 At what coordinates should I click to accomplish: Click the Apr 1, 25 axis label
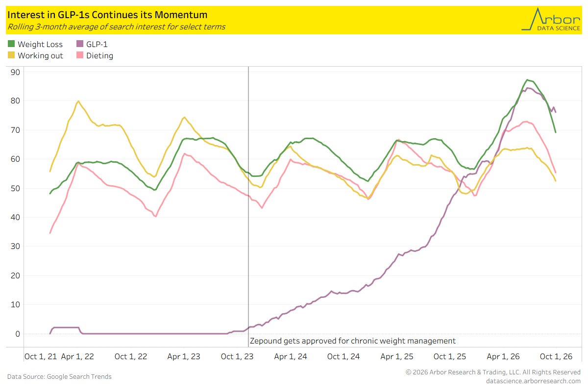pyautogui.click(x=397, y=357)
